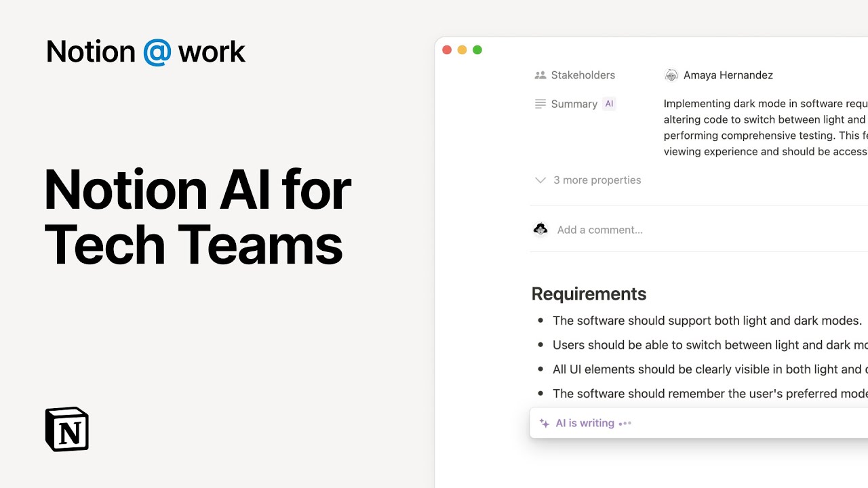Click into the Add a comment field
Image resolution: width=868 pixels, height=488 pixels.
pos(599,230)
